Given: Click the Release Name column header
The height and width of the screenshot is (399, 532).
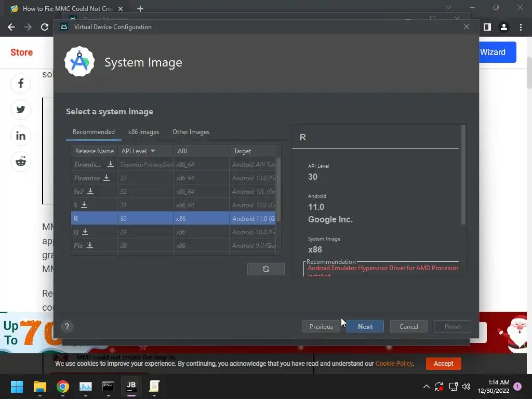Looking at the screenshot, I should [95, 151].
